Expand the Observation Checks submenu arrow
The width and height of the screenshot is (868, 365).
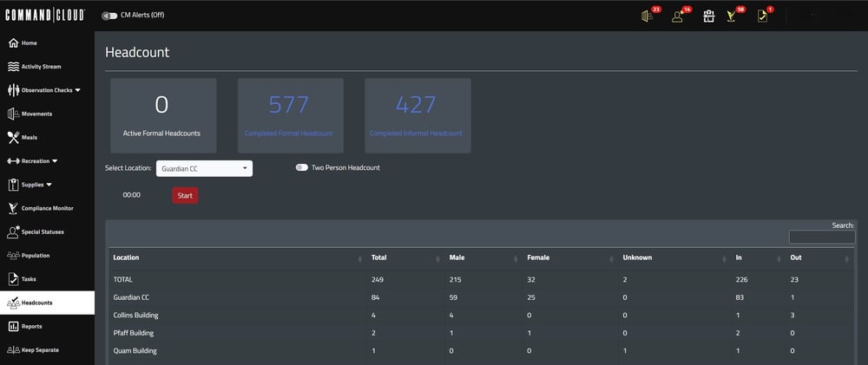(x=77, y=90)
